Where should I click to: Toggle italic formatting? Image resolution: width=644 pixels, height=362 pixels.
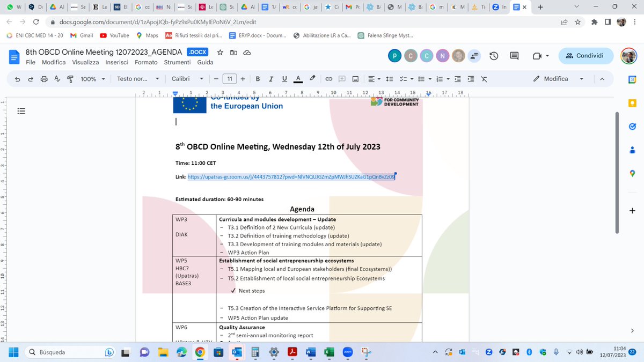click(271, 79)
